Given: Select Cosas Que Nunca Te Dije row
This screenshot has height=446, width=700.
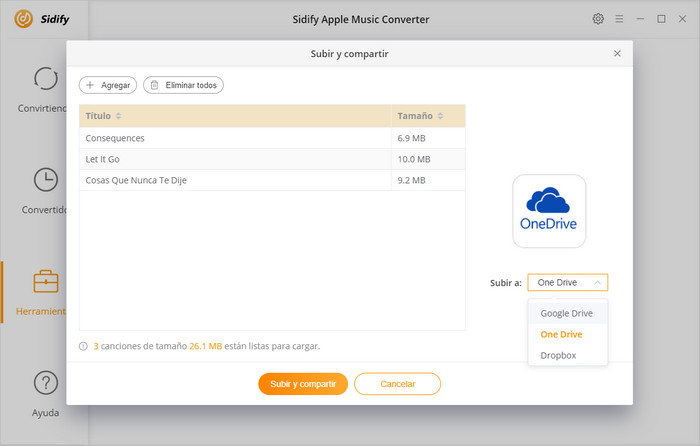Looking at the screenshot, I should tap(272, 180).
